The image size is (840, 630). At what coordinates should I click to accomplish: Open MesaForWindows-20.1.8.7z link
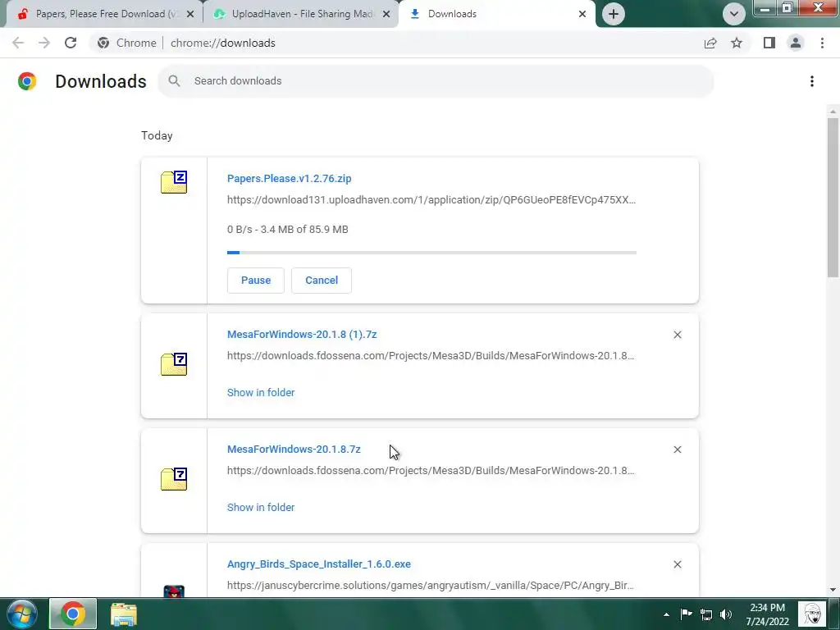click(x=294, y=449)
